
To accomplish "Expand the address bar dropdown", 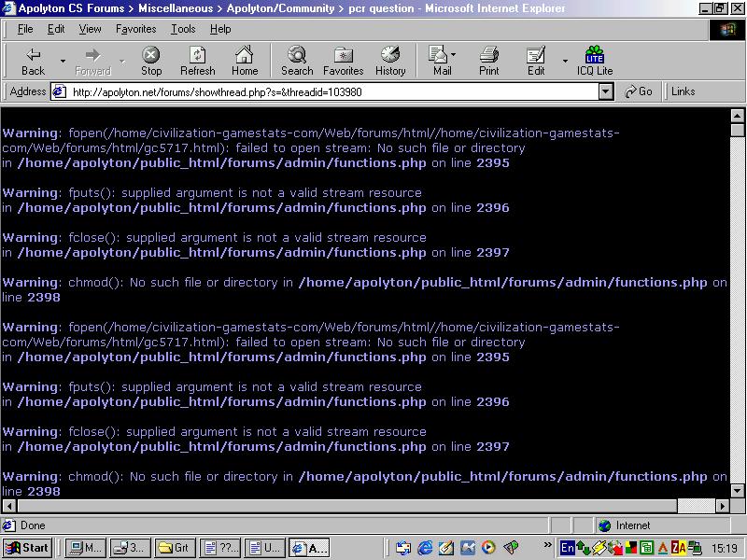I will [x=606, y=91].
